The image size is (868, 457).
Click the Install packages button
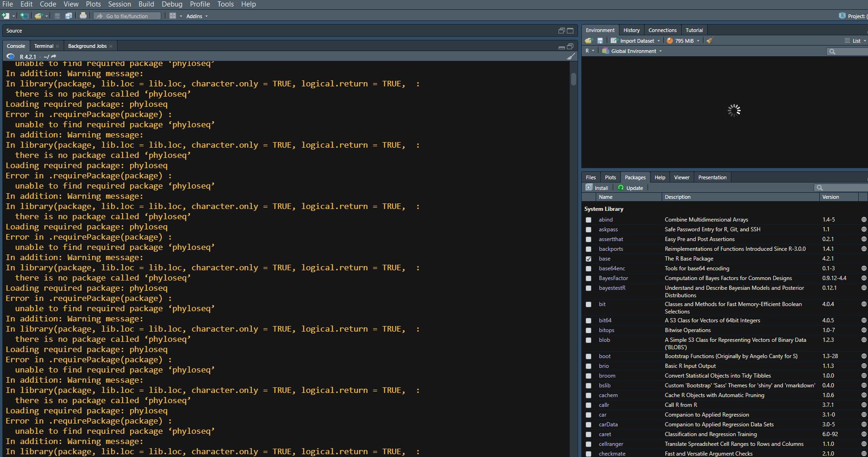(597, 188)
